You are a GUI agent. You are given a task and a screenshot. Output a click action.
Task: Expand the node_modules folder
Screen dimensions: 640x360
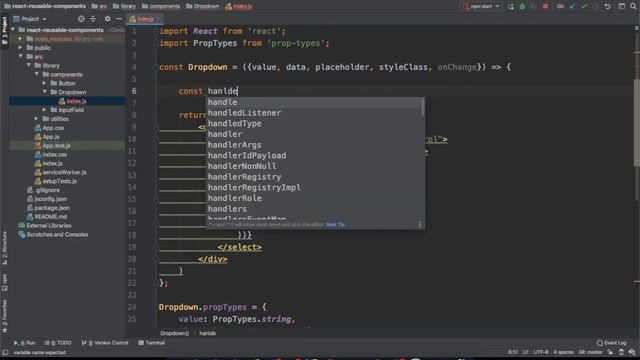pos(20,39)
